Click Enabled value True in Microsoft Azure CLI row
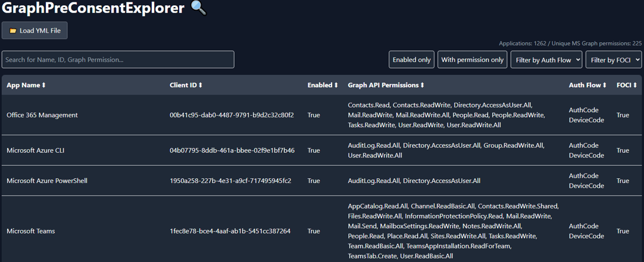644x262 pixels. click(x=314, y=150)
